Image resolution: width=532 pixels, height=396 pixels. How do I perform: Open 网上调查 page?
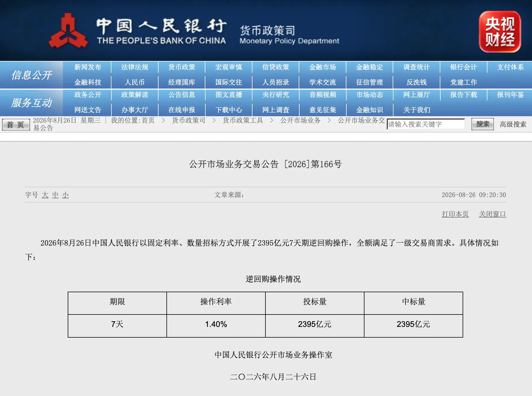(276, 110)
